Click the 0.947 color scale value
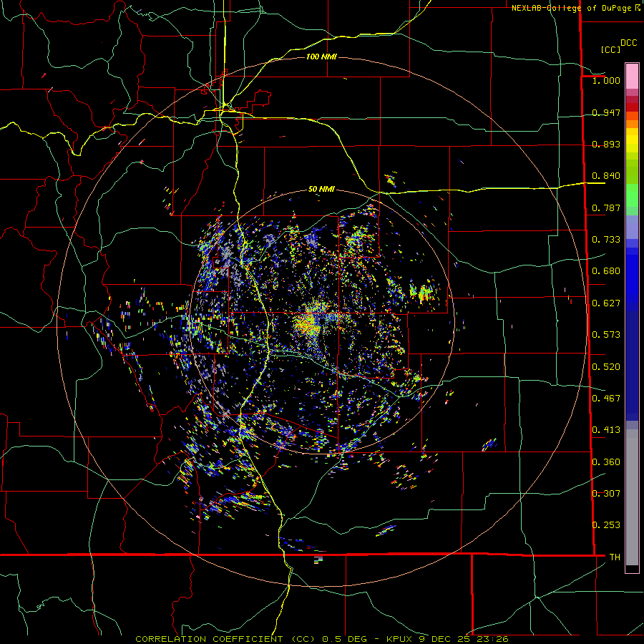The height and width of the screenshot is (644, 644). click(x=606, y=112)
